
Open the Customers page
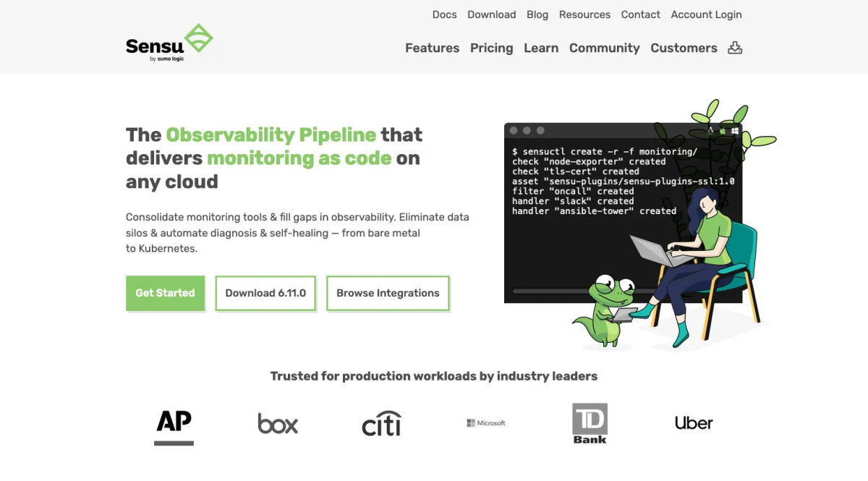pos(684,48)
